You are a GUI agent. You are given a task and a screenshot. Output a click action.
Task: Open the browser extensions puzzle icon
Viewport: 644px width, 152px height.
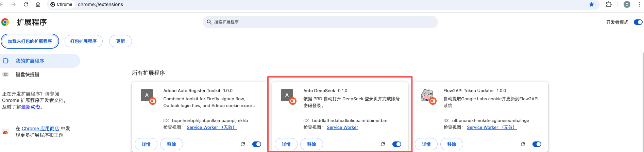pyautogui.click(x=609, y=4)
